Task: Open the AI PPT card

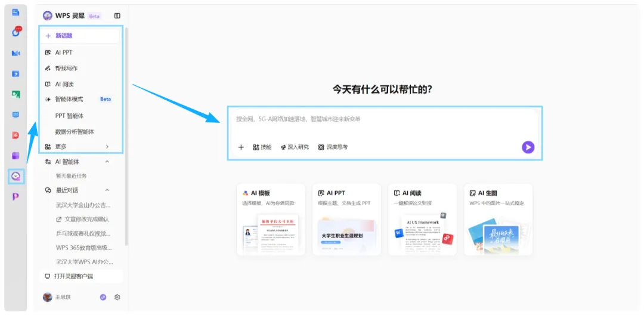Action: tap(346, 220)
